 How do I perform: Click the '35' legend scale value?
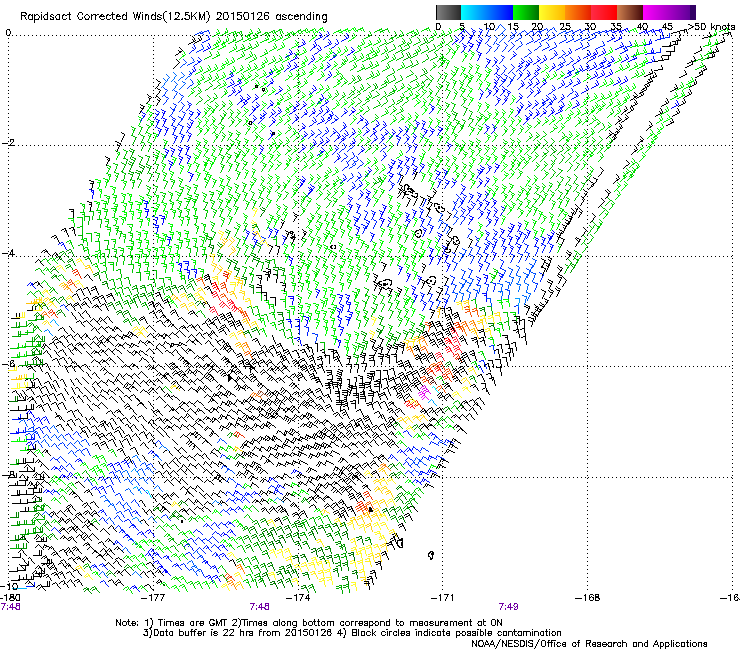616,27
